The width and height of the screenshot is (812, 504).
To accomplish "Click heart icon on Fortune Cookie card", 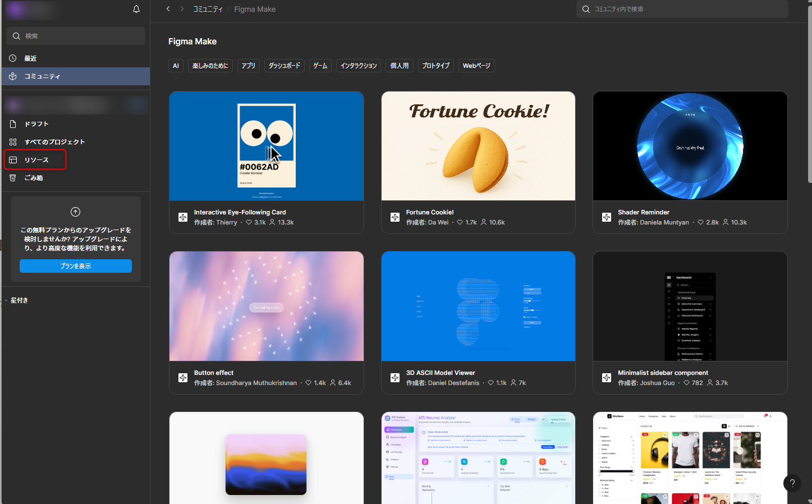I will click(x=460, y=223).
